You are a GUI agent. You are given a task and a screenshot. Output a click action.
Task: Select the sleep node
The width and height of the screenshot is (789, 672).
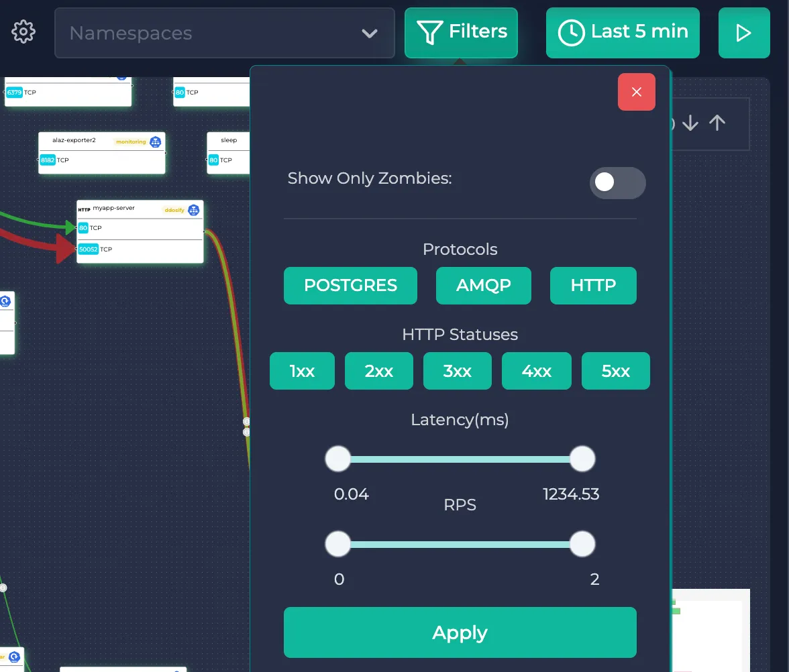228,153
